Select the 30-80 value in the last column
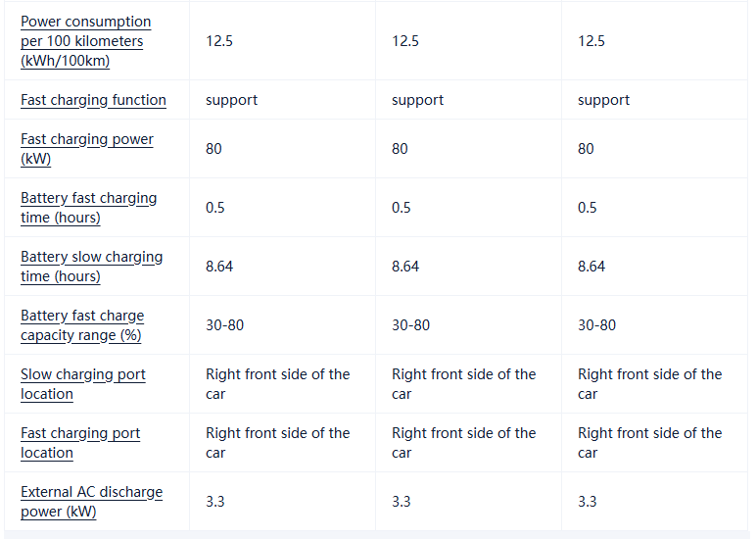The height and width of the screenshot is (539, 756). [x=596, y=325]
